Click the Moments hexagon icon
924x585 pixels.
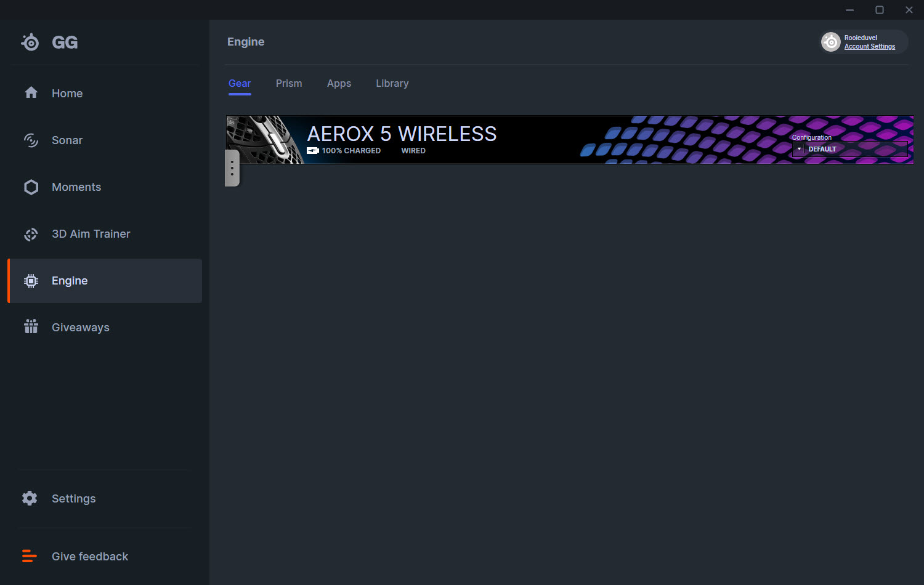[x=31, y=187]
